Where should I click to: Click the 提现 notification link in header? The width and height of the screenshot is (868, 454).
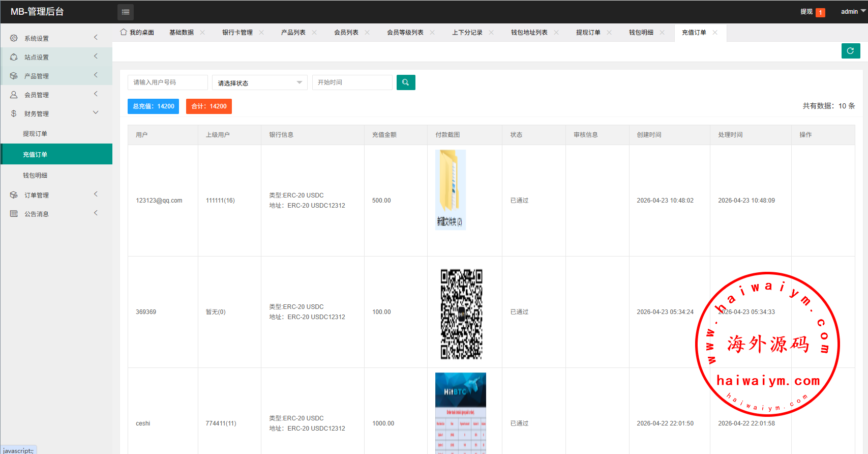(806, 12)
